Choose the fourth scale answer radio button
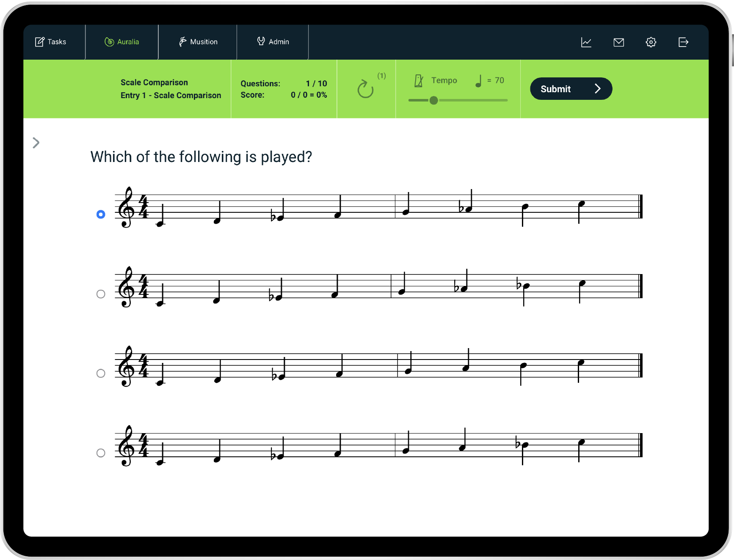This screenshot has height=560, width=734. pos(101,453)
